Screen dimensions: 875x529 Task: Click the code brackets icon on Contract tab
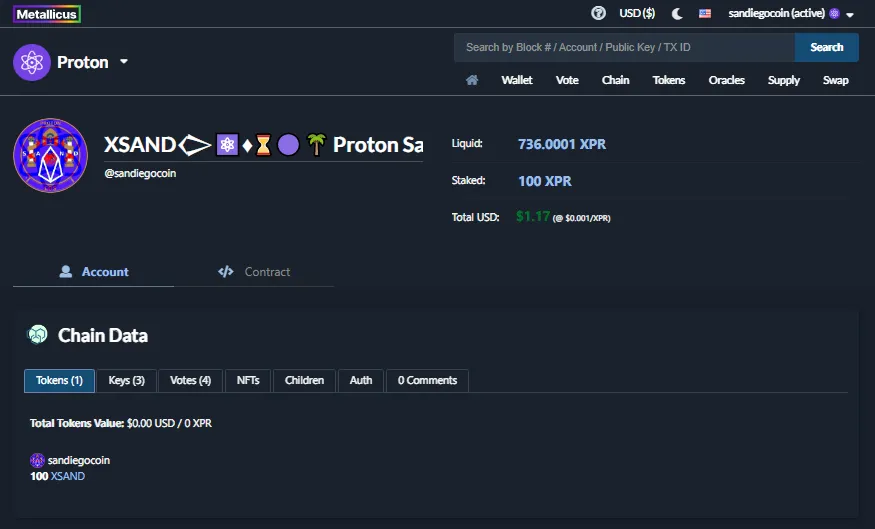[226, 272]
